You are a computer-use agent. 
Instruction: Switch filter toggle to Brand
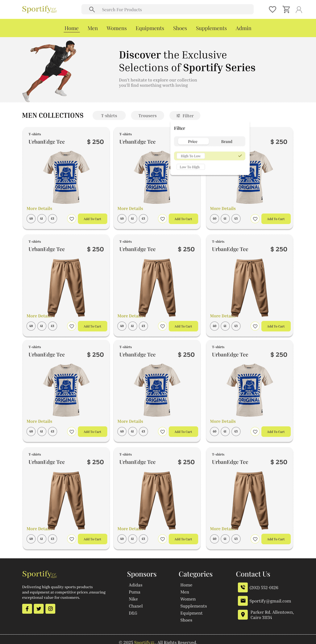227,141
